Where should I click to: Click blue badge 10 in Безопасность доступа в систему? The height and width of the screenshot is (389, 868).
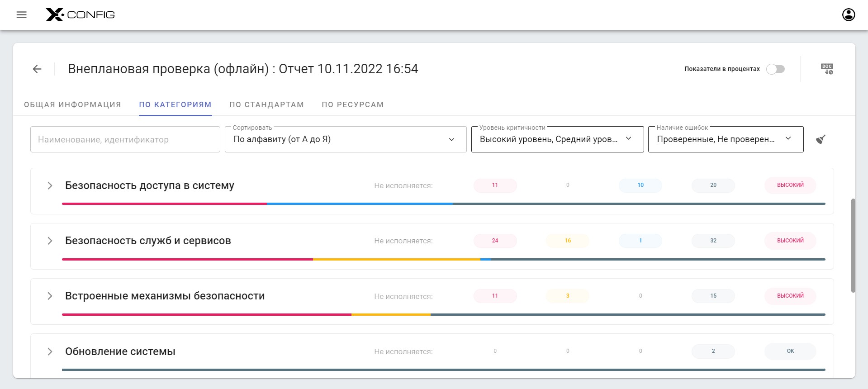pos(640,185)
